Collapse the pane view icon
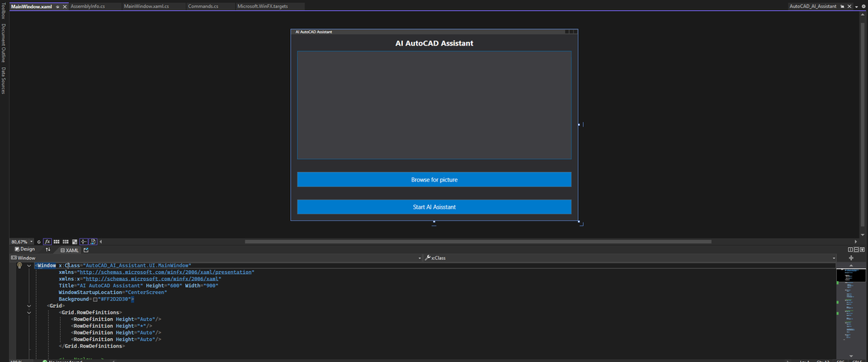868x362 pixels. (861, 249)
